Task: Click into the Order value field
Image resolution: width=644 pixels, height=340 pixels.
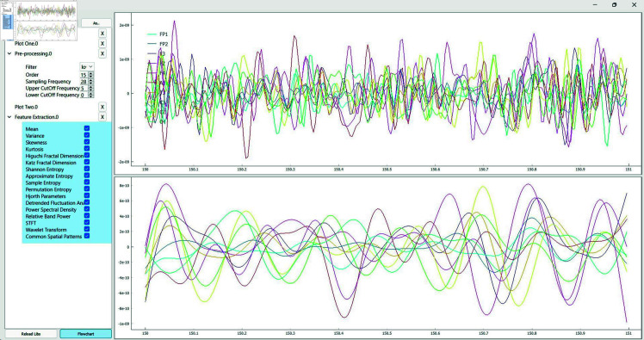Action: 84,75
